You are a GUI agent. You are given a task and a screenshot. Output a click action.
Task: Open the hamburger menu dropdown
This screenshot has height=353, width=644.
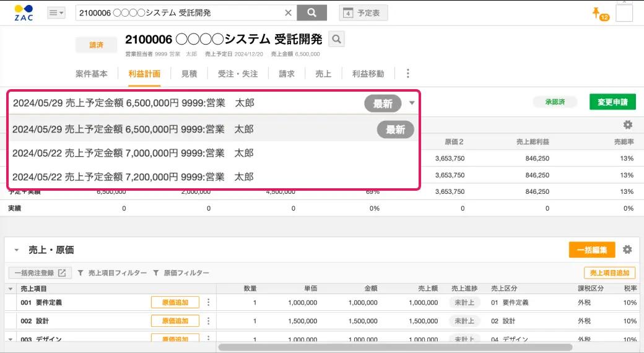click(x=56, y=13)
